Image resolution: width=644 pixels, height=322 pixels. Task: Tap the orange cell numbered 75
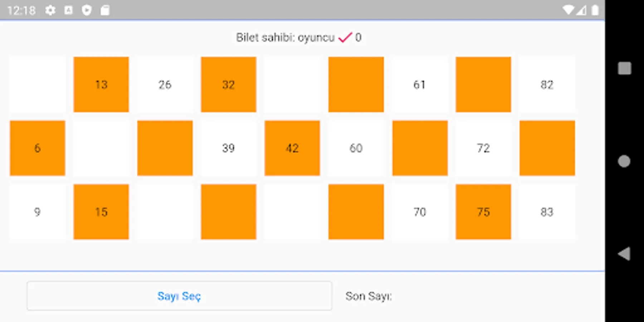483,212
